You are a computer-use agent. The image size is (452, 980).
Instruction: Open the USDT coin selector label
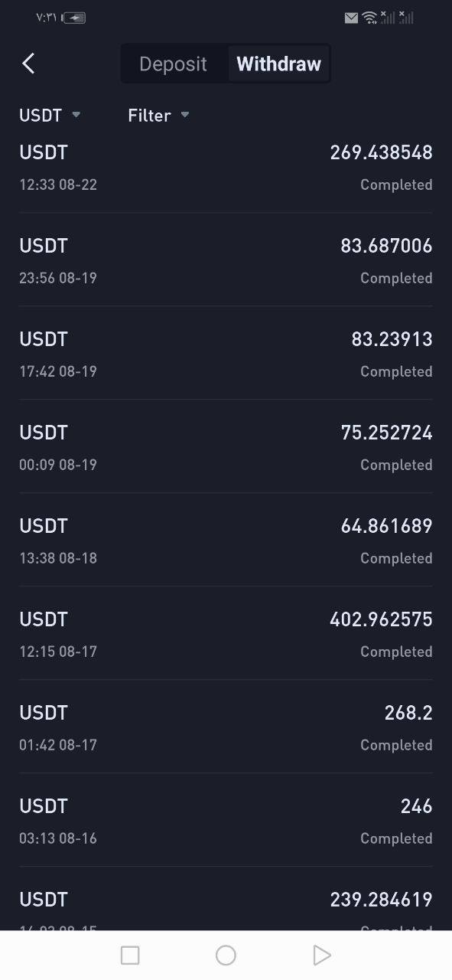tap(41, 116)
